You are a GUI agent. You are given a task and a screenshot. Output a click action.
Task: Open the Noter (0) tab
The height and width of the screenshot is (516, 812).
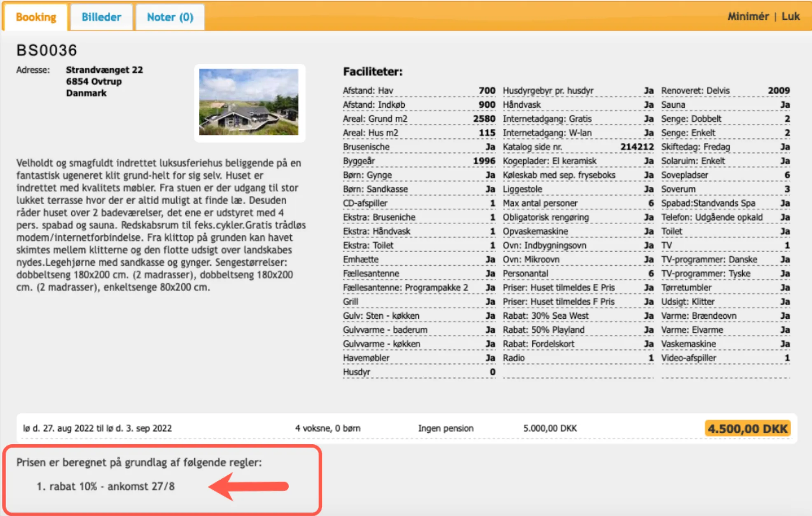tap(170, 17)
